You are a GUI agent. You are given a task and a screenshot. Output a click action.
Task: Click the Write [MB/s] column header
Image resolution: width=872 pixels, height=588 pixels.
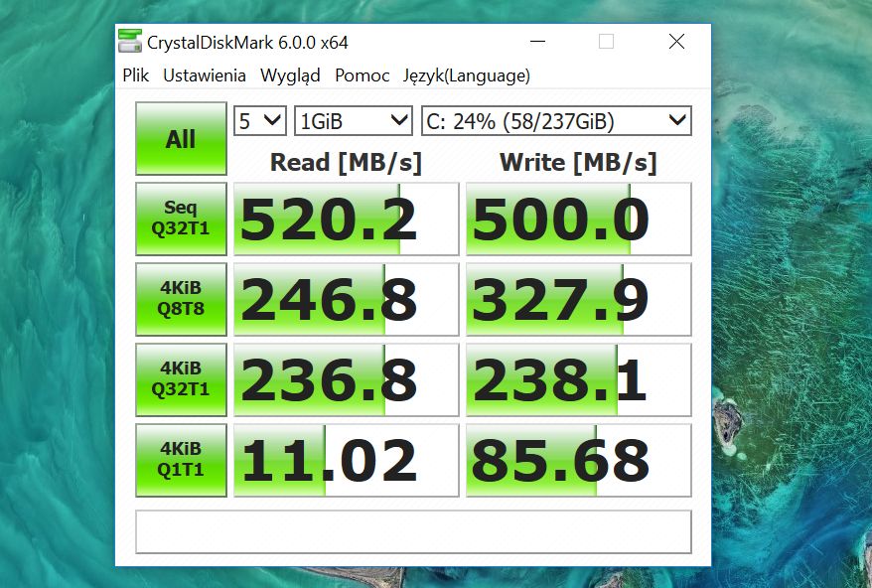pyautogui.click(x=578, y=163)
